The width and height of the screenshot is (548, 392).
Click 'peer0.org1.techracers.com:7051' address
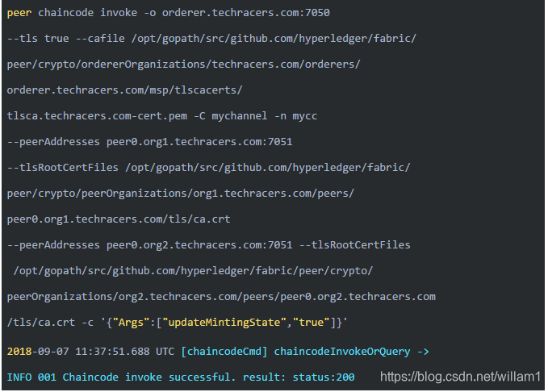click(199, 142)
